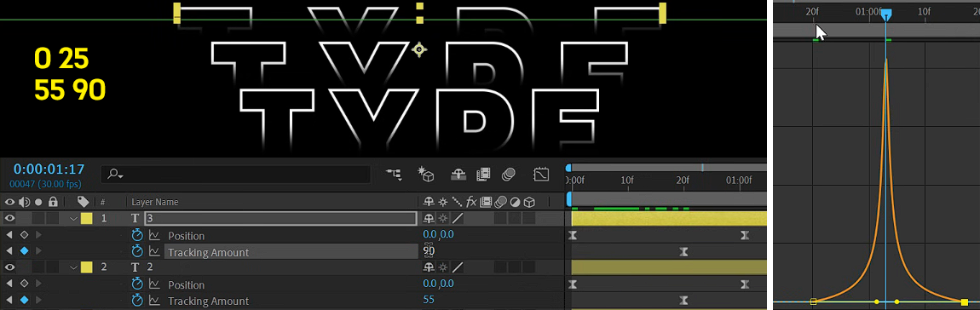Select the Position property of layer 3
The height and width of the screenshot is (310, 980).
pyautogui.click(x=187, y=236)
